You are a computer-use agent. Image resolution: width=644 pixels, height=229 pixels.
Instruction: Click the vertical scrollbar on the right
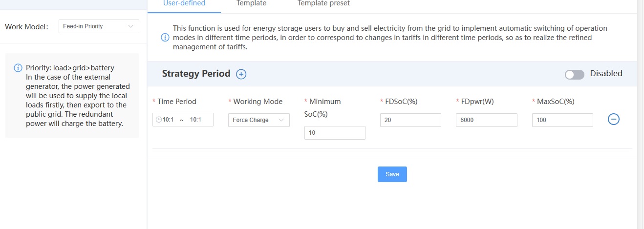pos(641,114)
